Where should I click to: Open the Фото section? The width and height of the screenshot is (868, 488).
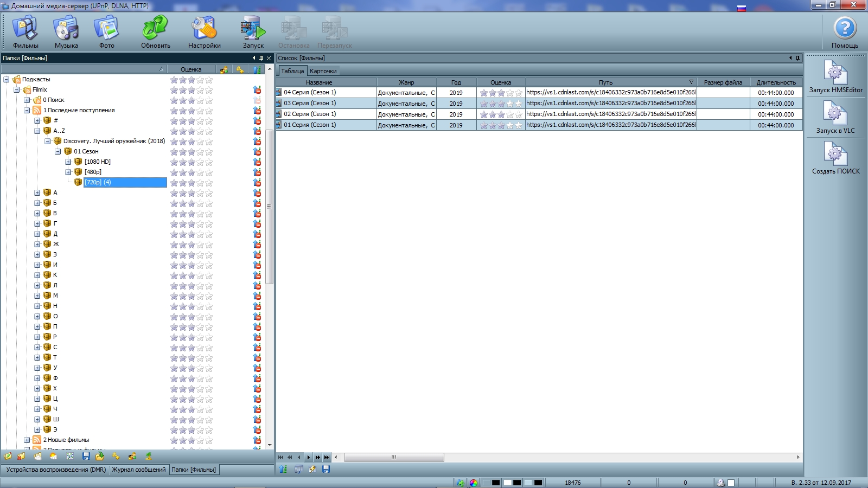point(106,32)
